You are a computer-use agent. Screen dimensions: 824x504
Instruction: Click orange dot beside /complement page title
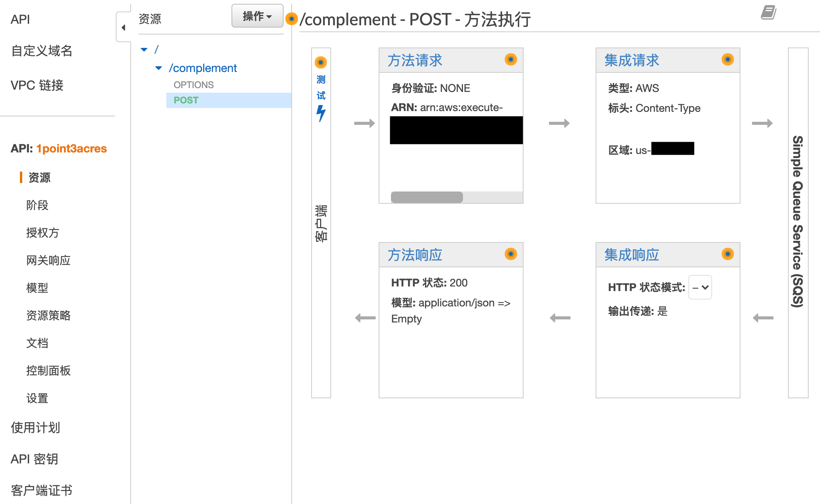[x=292, y=19]
